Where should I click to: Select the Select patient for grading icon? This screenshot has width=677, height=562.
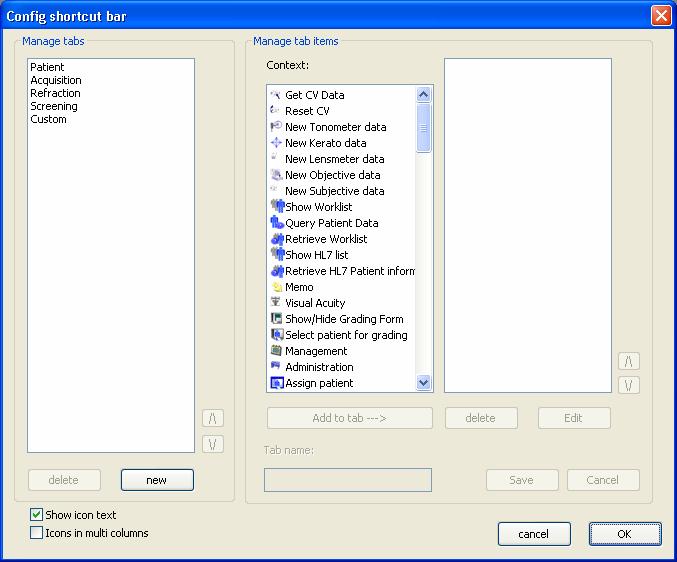coord(277,335)
